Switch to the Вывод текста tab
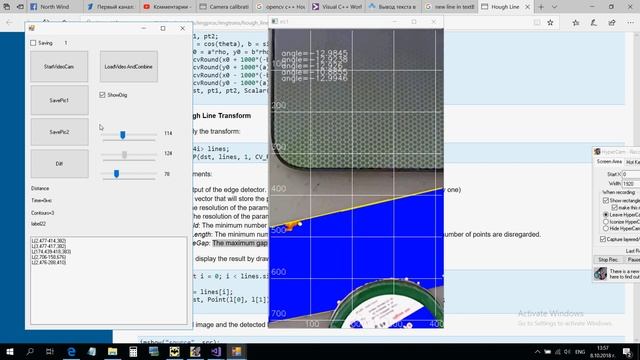This screenshot has width=640, height=360. (393, 7)
